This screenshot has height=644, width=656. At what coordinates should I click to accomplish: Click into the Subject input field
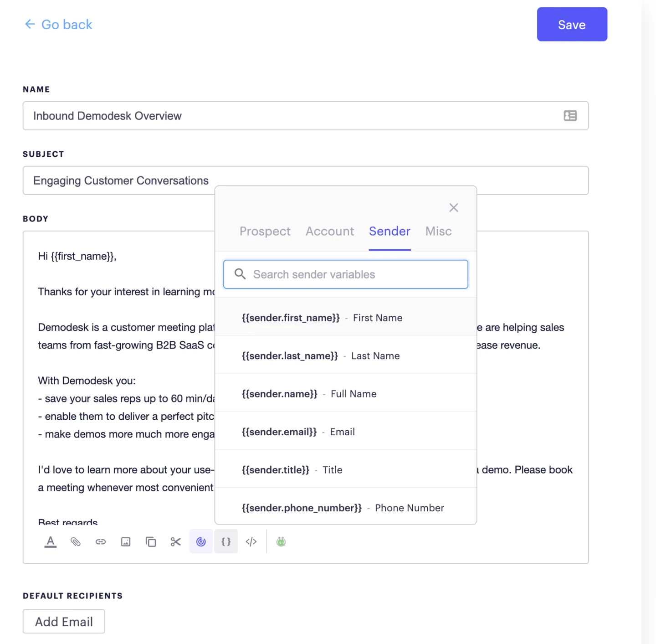tap(306, 180)
